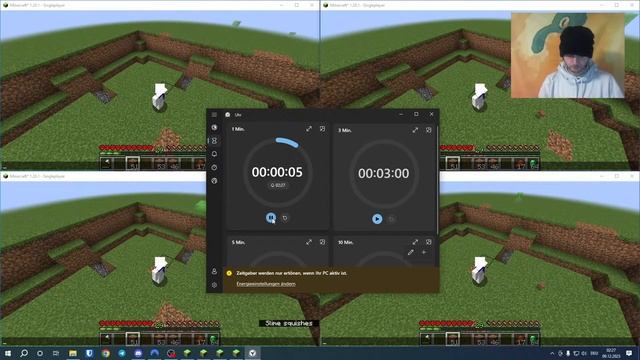Open Cortana circle on taskbar
The width and height of the screenshot is (640, 360).
click(x=40, y=353)
